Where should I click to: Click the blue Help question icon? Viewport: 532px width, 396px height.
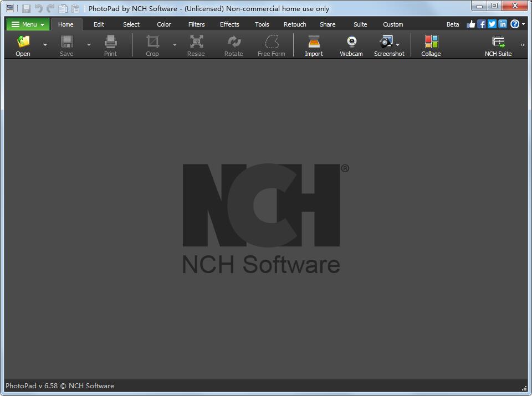(515, 24)
